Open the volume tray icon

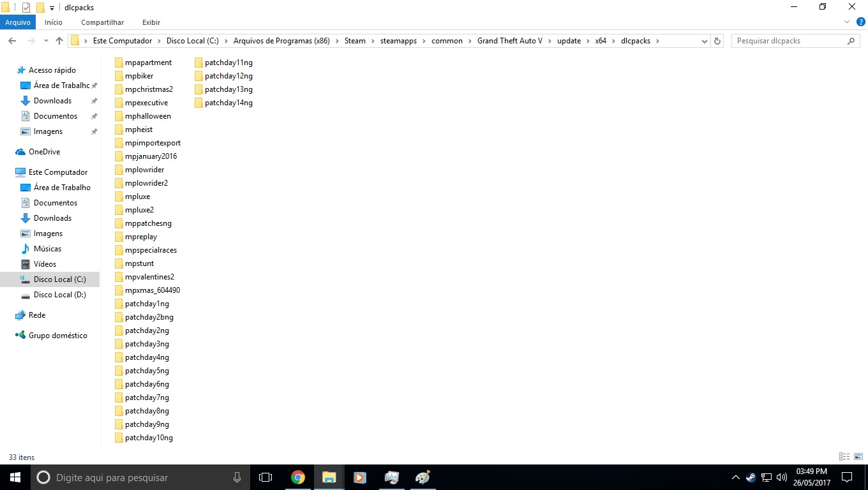pos(782,477)
